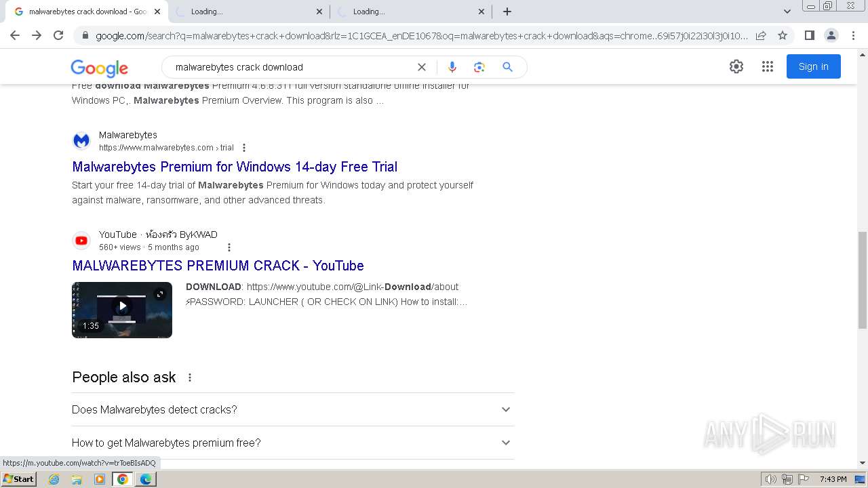Open the tab search dropdown arrow
Image resolution: width=868 pixels, height=488 pixels.
(x=787, y=12)
